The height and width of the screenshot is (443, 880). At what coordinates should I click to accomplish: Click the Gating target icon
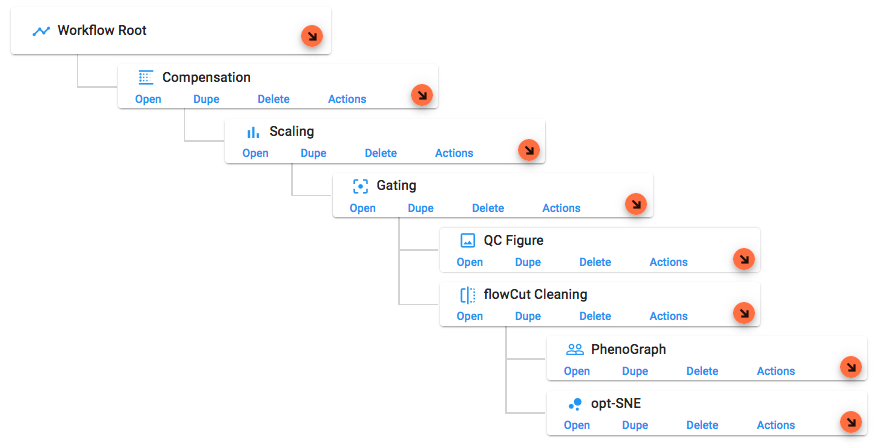pos(361,186)
